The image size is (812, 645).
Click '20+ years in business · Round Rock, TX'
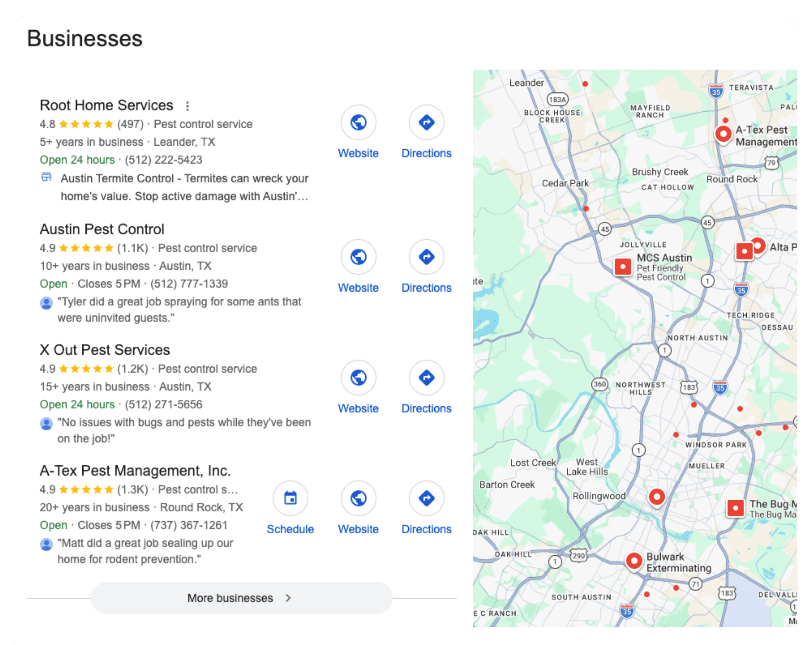pos(141,507)
